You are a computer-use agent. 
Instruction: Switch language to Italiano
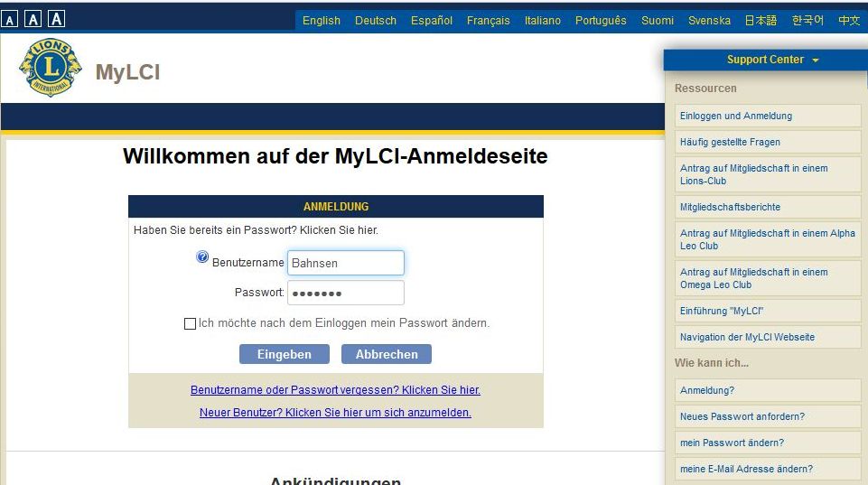click(x=543, y=21)
